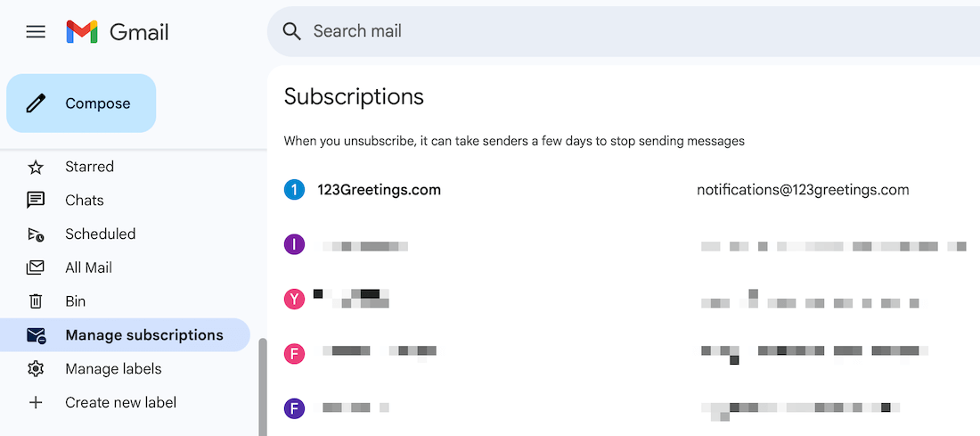This screenshot has height=436, width=980.
Task: Click the plus icon for new label
Action: (36, 403)
